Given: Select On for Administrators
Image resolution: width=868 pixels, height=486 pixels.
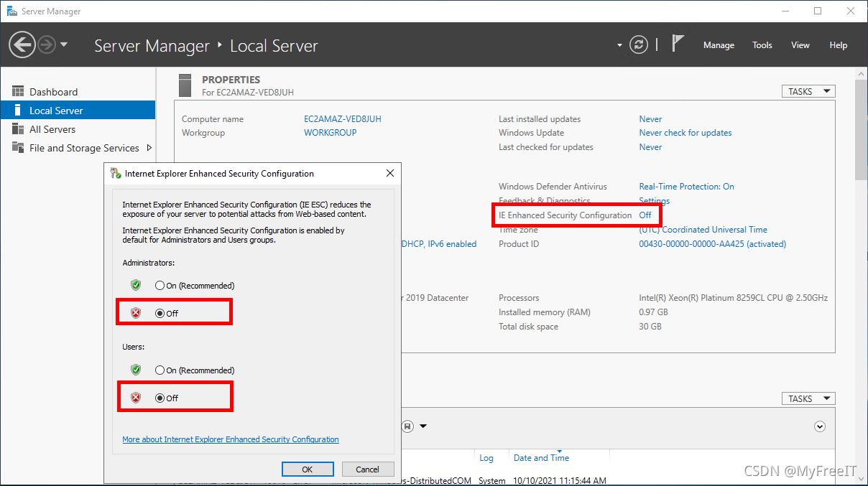Looking at the screenshot, I should [x=160, y=286].
